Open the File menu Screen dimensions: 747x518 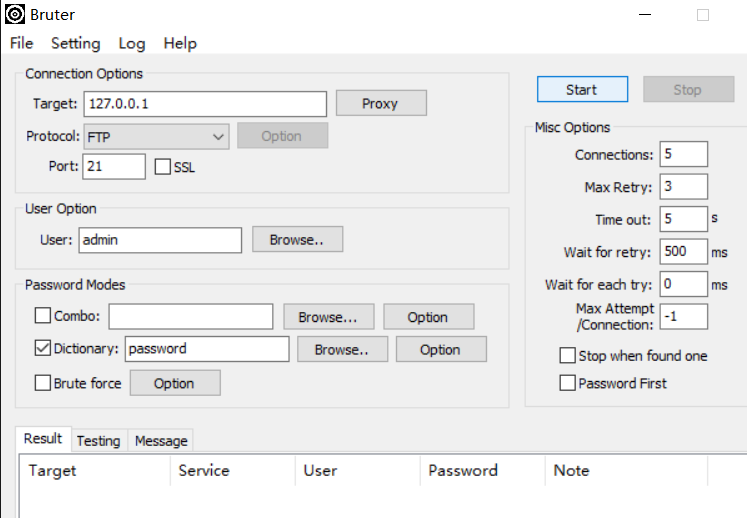pos(21,43)
